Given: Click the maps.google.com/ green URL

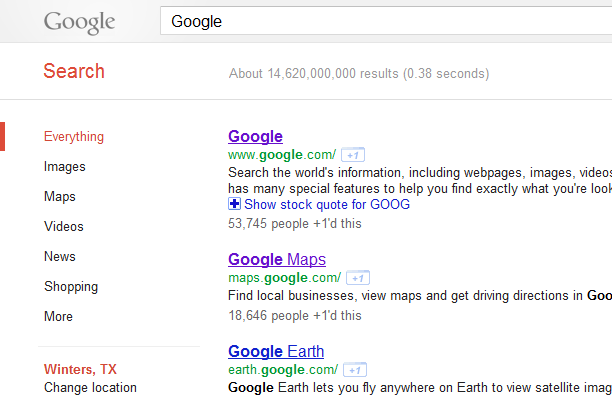Looking at the screenshot, I should (285, 278).
